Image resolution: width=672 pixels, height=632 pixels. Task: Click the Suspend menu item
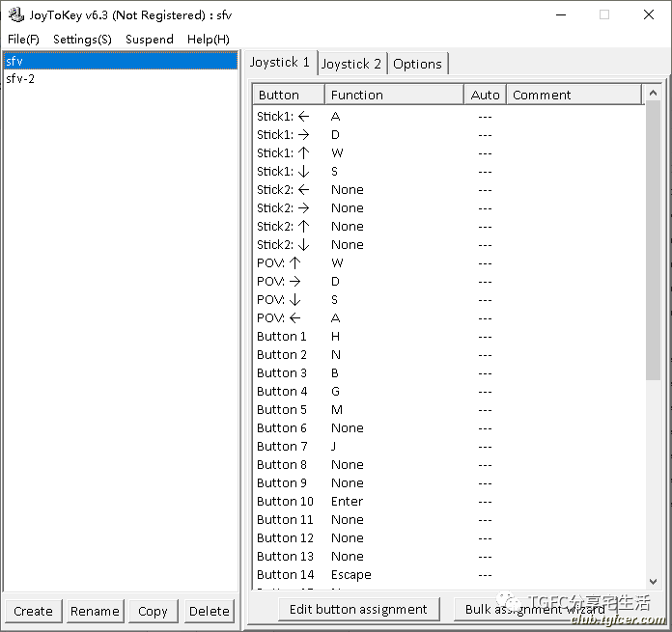[x=149, y=40]
